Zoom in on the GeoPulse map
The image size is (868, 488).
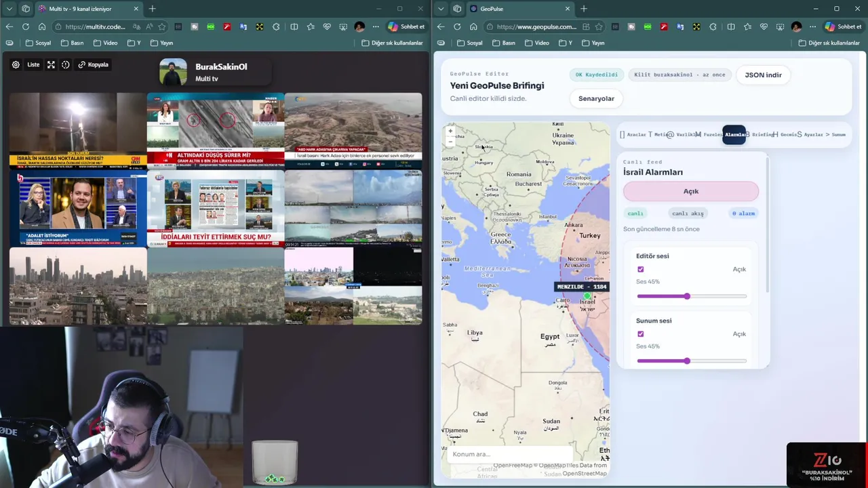click(450, 131)
